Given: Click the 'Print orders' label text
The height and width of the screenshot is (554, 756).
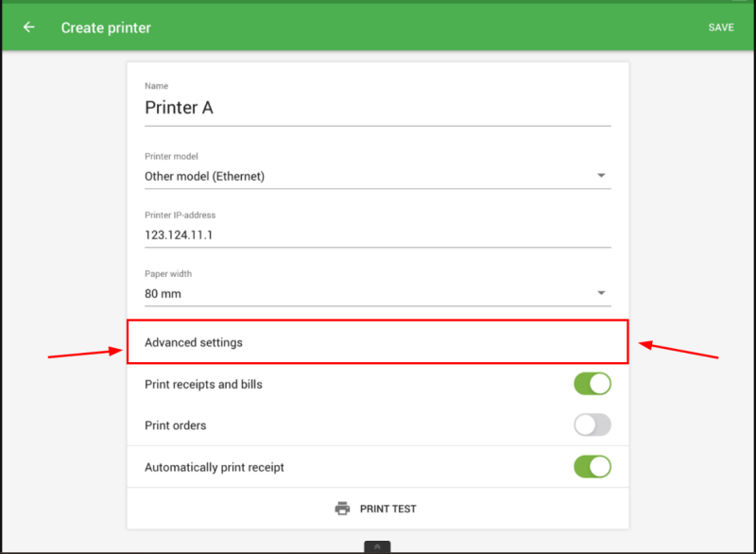Looking at the screenshot, I should click(175, 425).
